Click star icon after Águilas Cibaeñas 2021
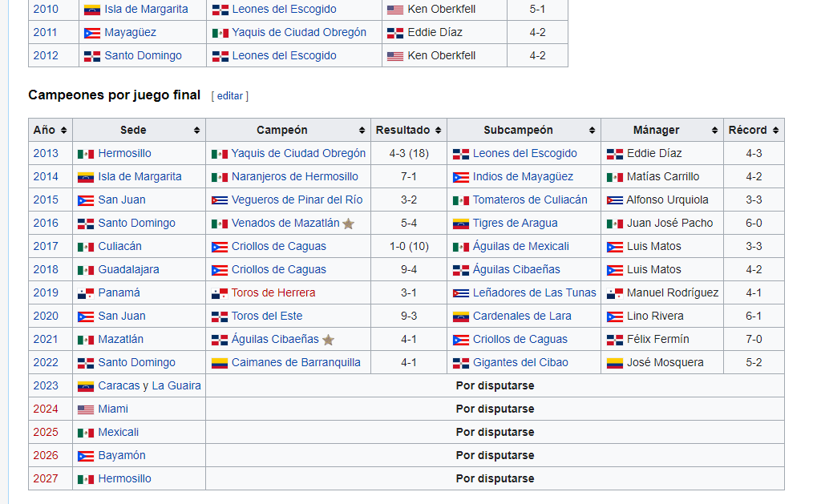Viewport: 817px width, 504px height. pos(328,340)
